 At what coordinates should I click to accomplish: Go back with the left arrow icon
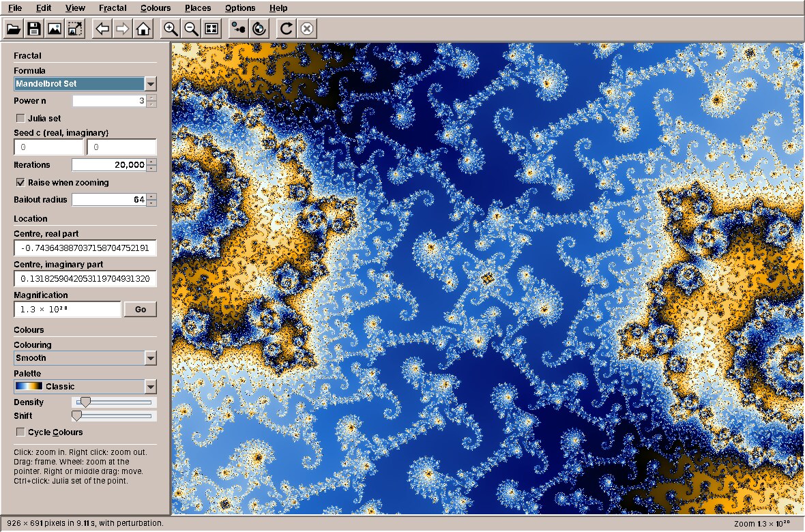(102, 28)
